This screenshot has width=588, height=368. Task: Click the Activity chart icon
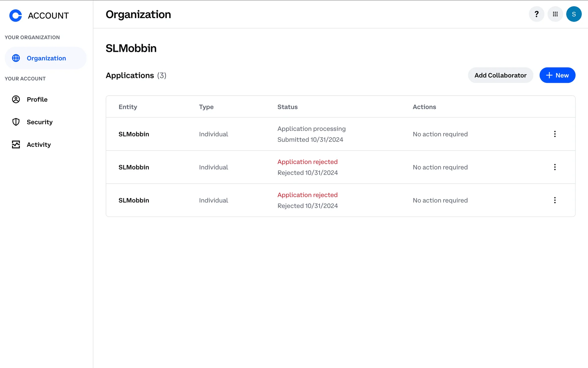16,144
